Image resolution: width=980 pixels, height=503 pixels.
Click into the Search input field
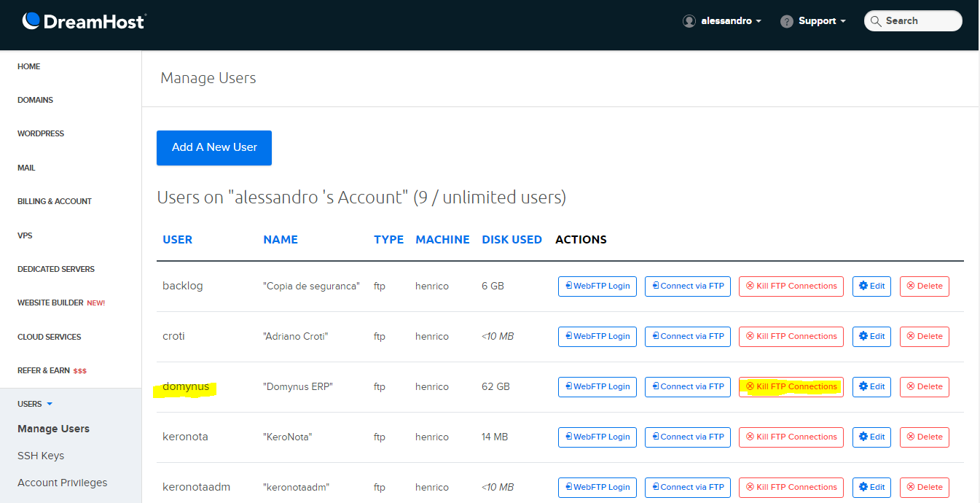coord(920,21)
